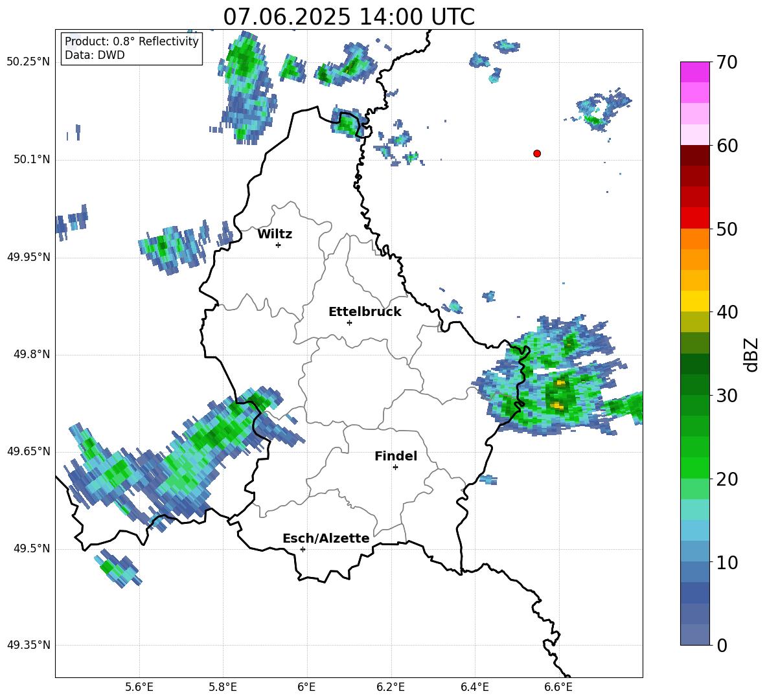Click the 70 tick on colorbar
Image resolution: width=767 pixels, height=700 pixels.
(727, 62)
